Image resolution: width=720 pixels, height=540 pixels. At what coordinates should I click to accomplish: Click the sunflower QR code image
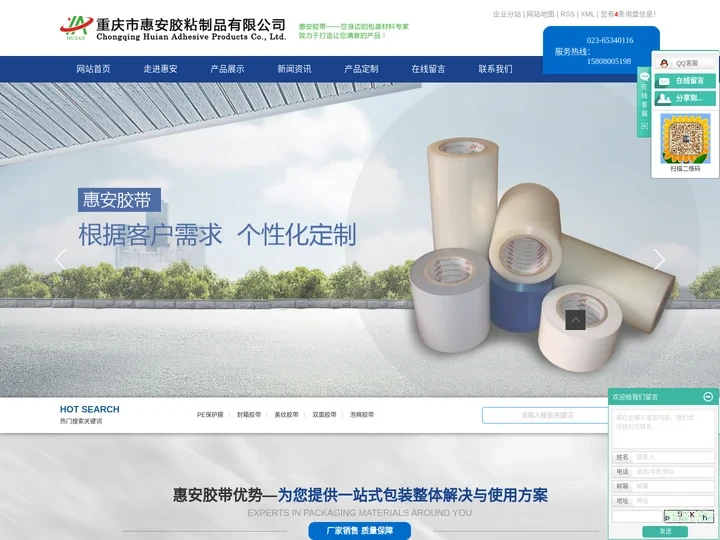[x=685, y=138]
